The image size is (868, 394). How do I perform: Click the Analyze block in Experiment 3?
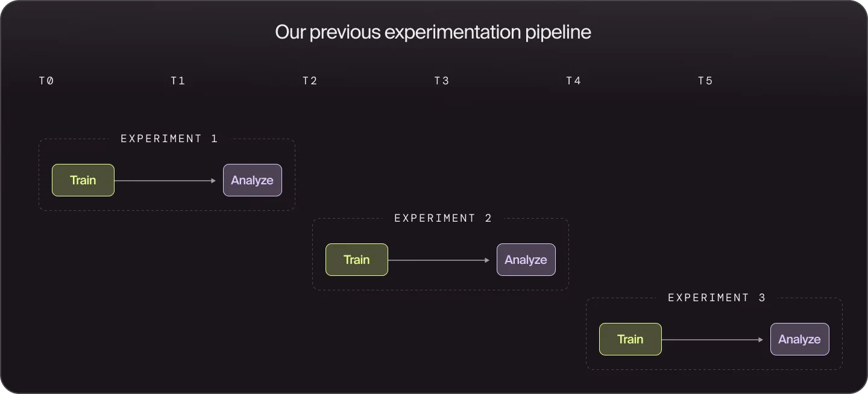[x=800, y=339]
